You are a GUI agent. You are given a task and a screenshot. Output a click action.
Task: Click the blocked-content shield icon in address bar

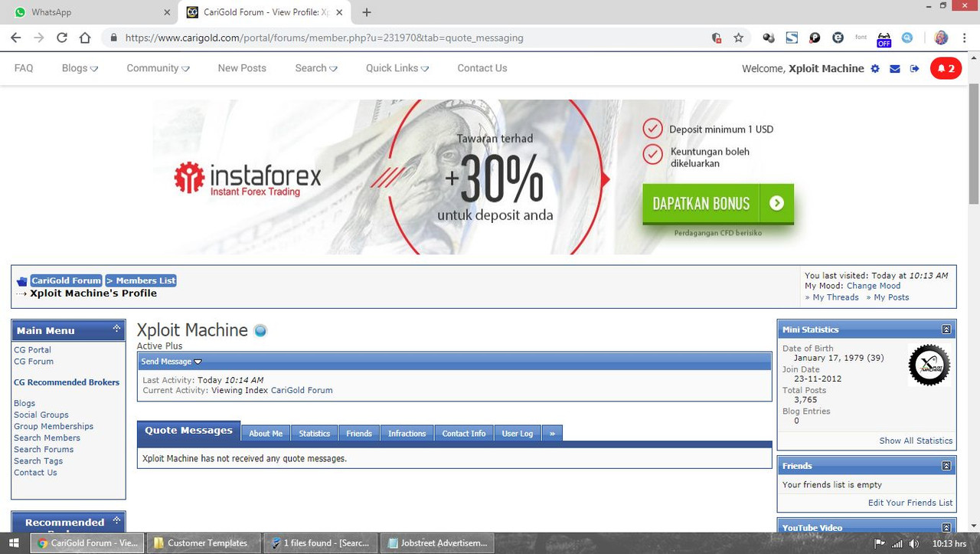pos(717,38)
